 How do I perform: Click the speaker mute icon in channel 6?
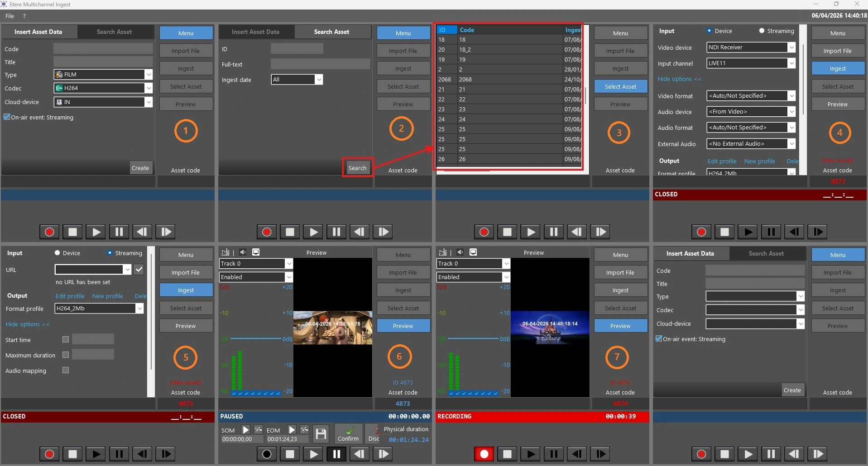coord(243,252)
